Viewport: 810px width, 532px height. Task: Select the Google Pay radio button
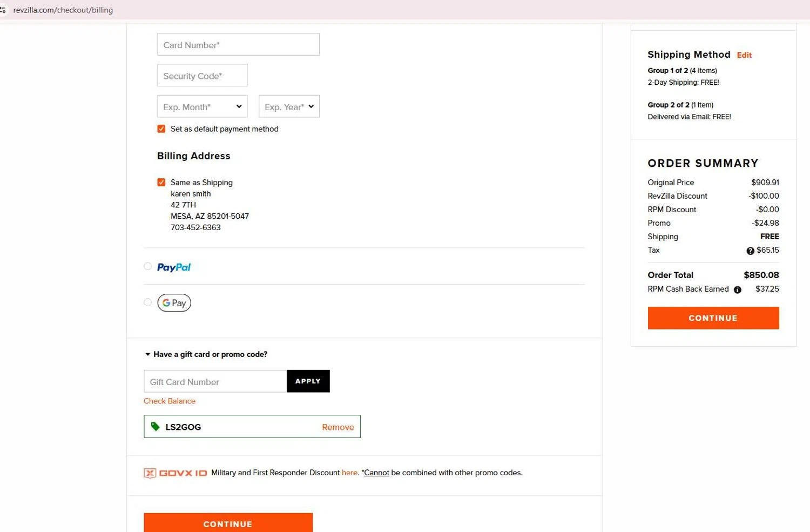coord(147,302)
